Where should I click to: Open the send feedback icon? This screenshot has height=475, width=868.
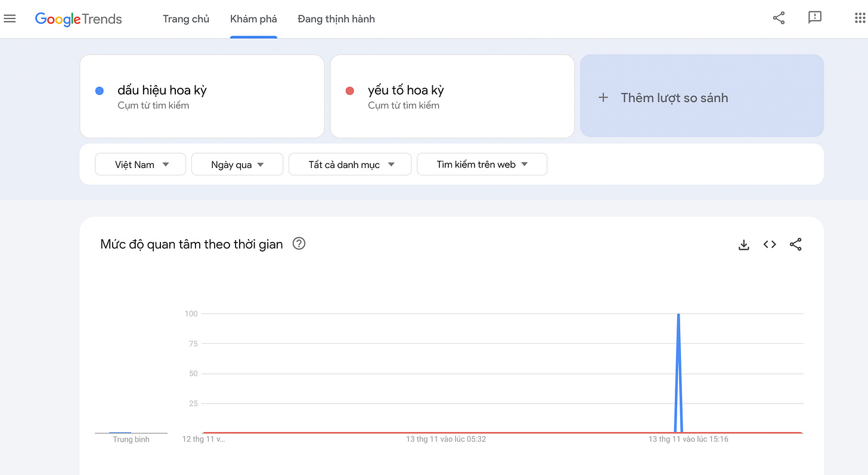tap(815, 18)
